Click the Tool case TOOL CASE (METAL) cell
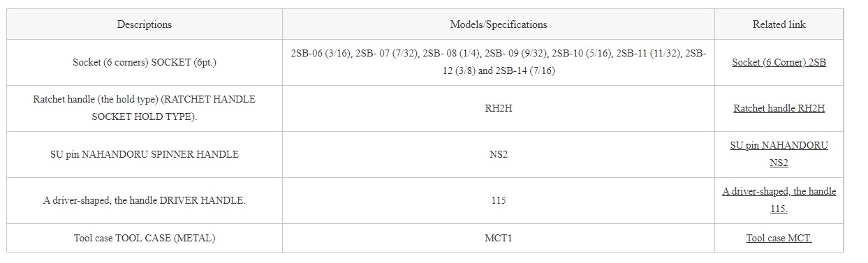 click(x=145, y=238)
